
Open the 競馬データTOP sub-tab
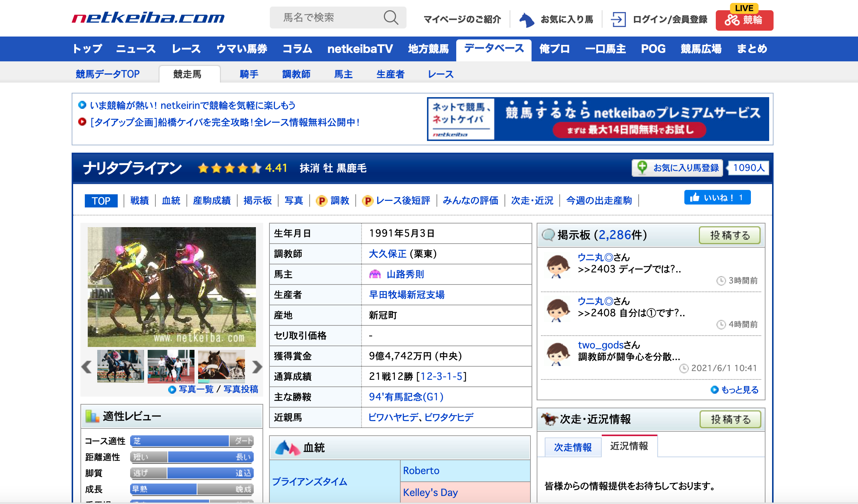click(x=107, y=74)
